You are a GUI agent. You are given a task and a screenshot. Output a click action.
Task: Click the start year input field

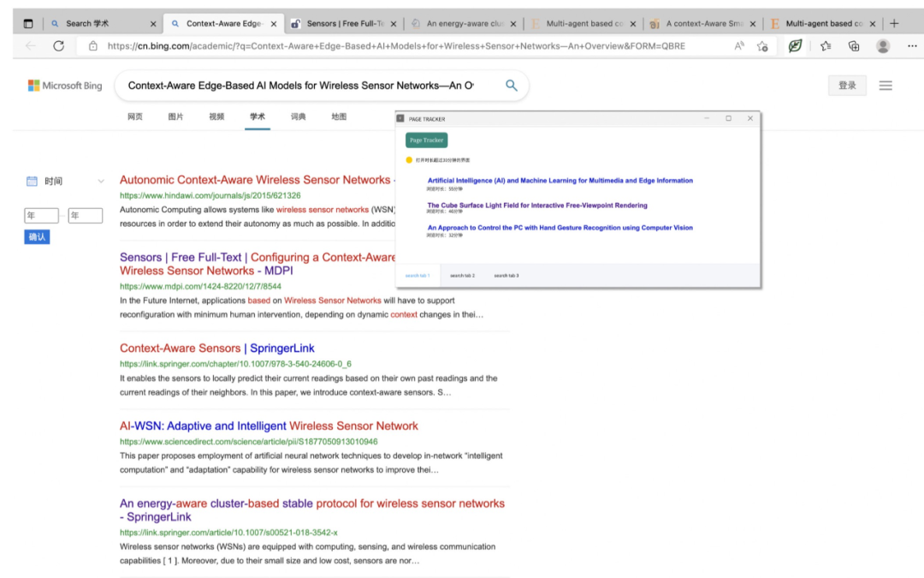point(41,215)
